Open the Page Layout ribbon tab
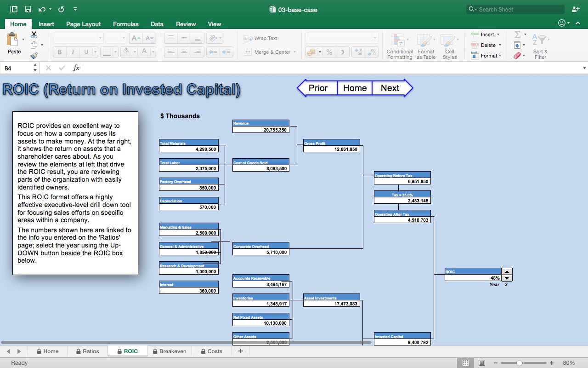This screenshot has width=588, height=368. coord(83,24)
